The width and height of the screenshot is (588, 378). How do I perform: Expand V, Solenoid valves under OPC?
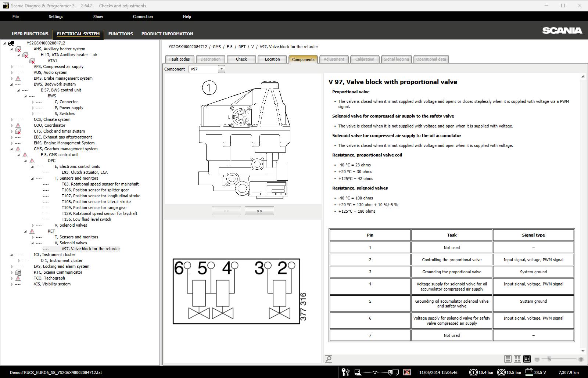pos(33,226)
